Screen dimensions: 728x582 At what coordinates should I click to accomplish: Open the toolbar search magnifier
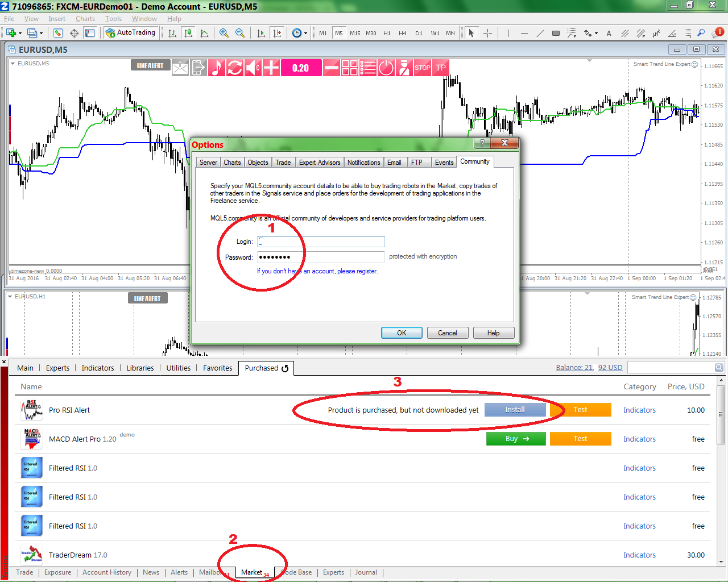(701, 33)
